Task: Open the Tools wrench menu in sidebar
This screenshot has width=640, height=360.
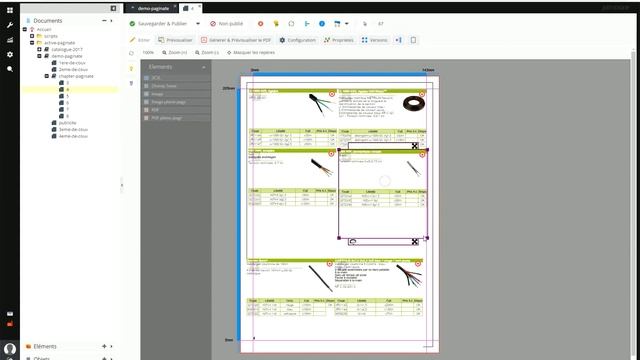Action: (x=10, y=25)
